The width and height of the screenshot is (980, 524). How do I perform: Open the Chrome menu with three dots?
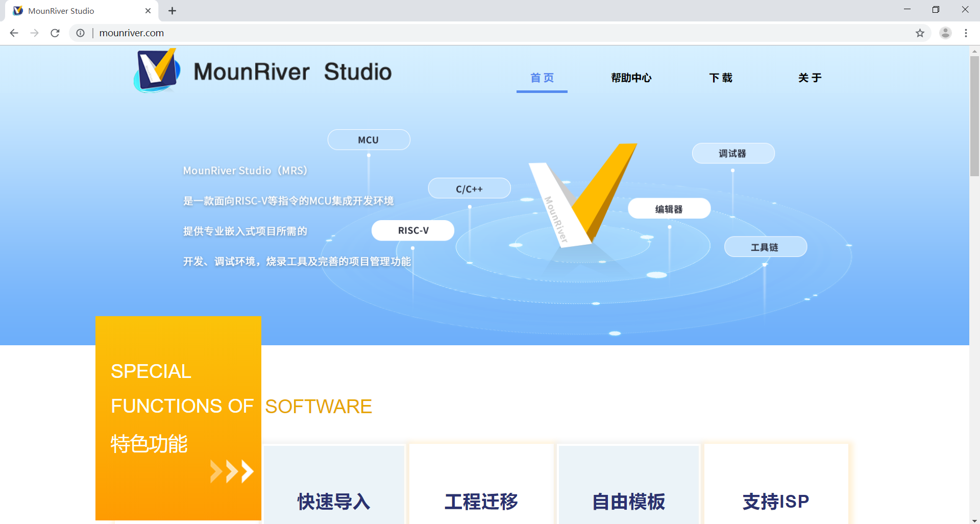pyautogui.click(x=966, y=33)
